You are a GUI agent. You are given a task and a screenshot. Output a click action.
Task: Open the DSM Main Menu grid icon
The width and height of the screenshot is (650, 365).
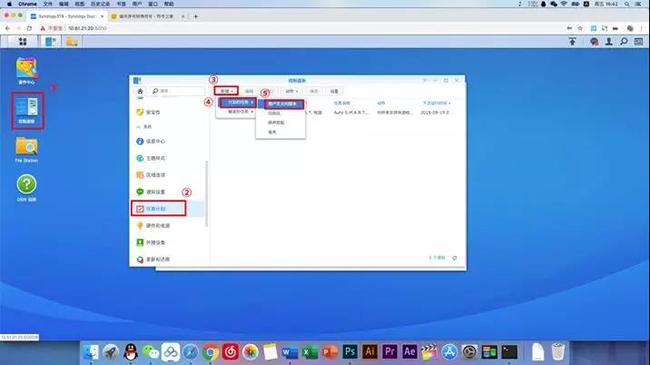point(22,41)
